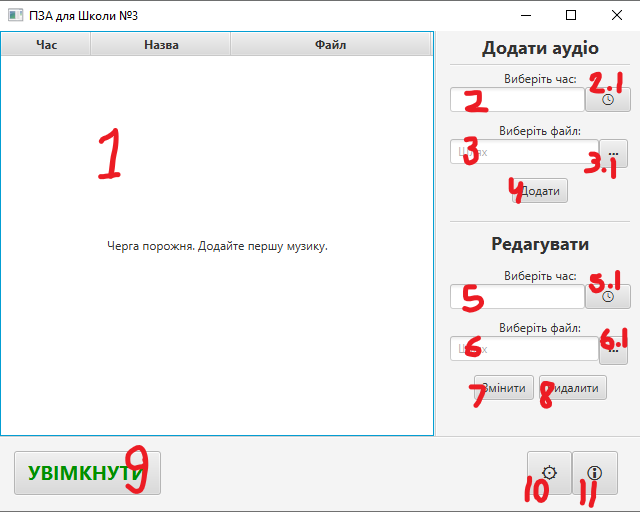Focus the file path field in Додати аудіо section

click(524, 153)
